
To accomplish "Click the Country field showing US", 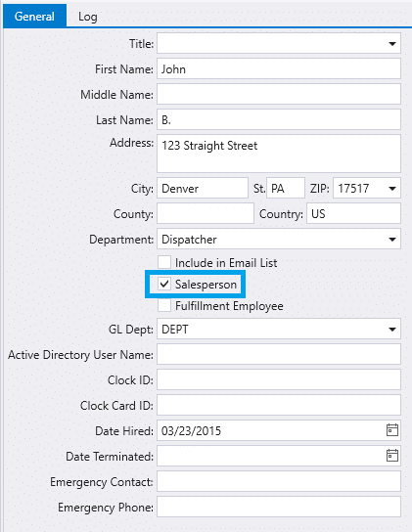I will pos(353,213).
